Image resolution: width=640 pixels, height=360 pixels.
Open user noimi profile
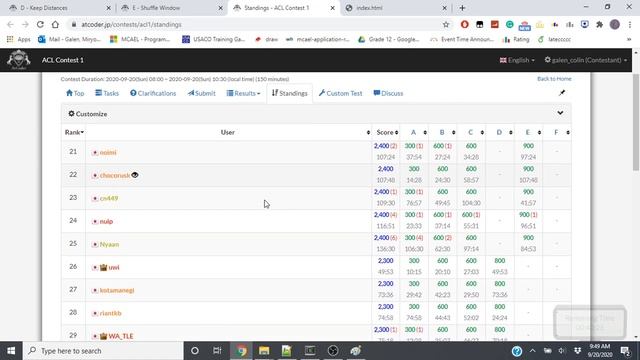click(x=108, y=152)
